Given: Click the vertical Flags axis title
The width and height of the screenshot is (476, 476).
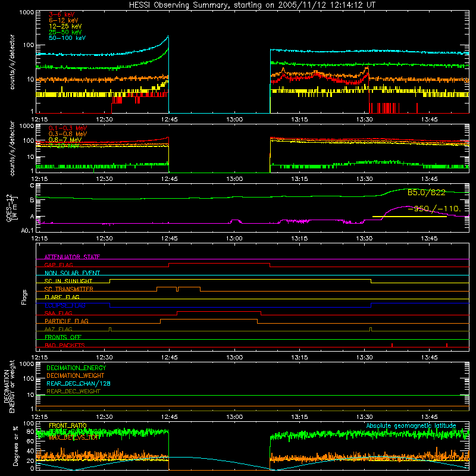Looking at the screenshot, I should coord(24,297).
